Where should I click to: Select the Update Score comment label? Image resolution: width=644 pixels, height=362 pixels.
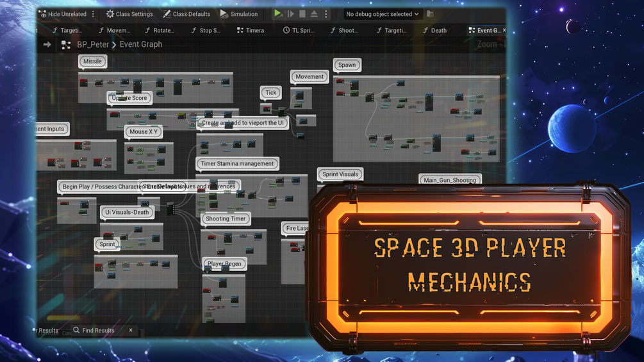coord(129,97)
